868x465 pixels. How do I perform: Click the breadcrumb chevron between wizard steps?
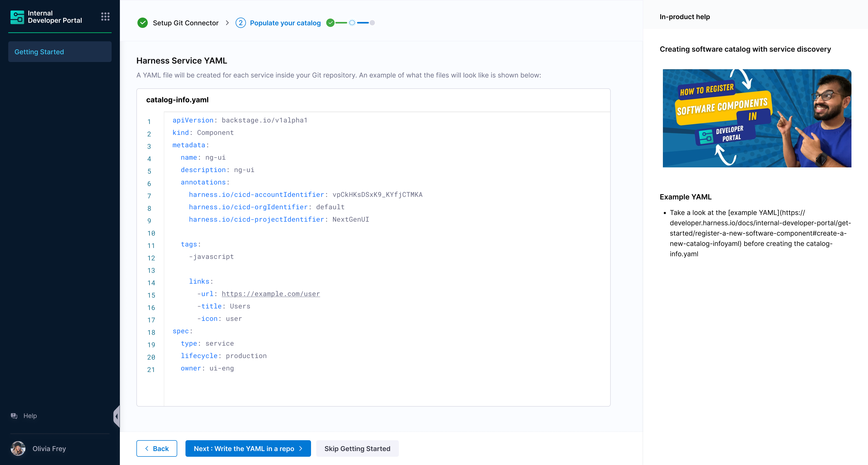tap(227, 23)
